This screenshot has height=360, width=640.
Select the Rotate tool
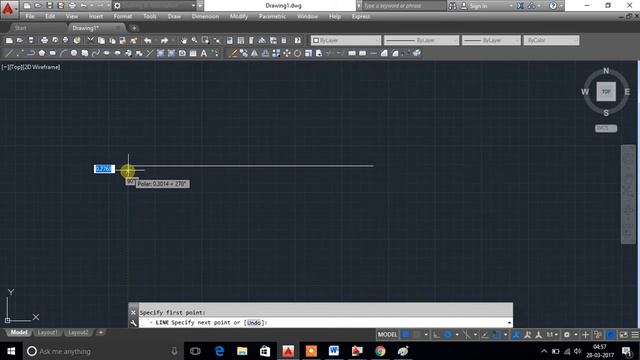pos(298,53)
